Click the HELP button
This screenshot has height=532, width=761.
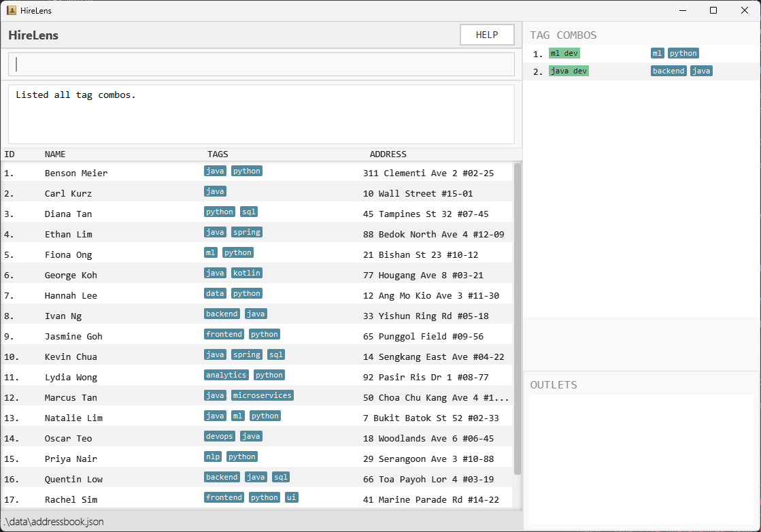487,35
